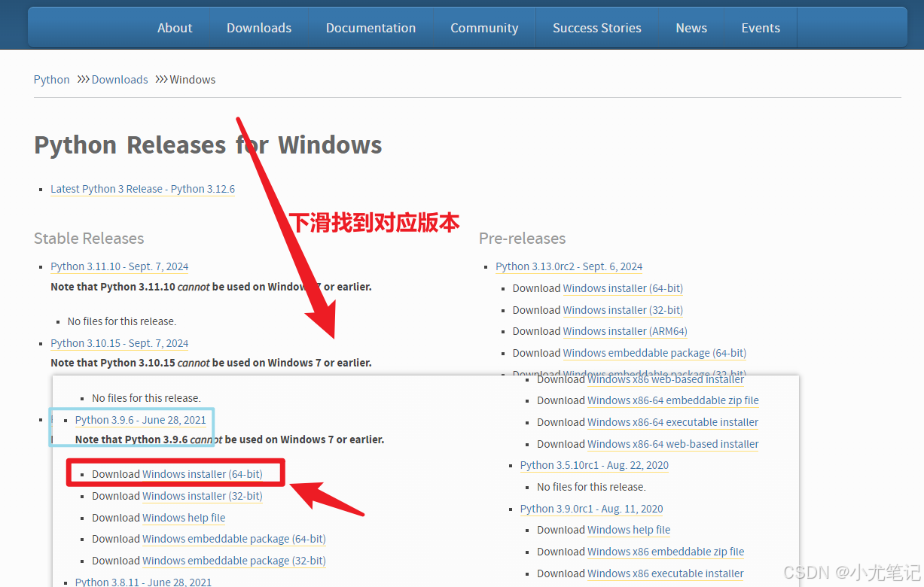
Task: Download Windows help file under Python 3.9.6
Action: [184, 518]
